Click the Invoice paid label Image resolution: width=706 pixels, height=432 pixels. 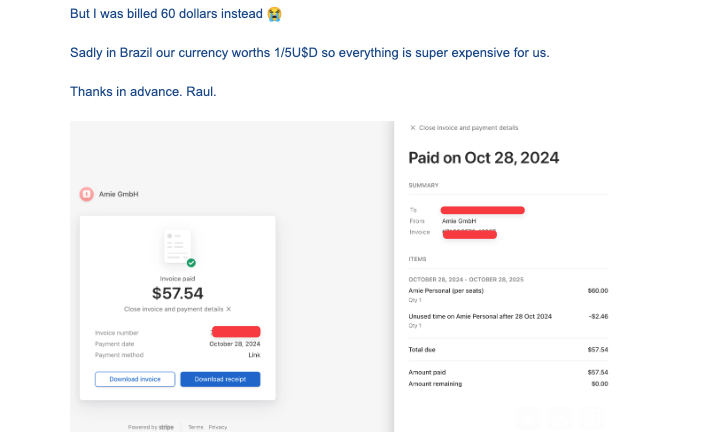pyautogui.click(x=177, y=279)
